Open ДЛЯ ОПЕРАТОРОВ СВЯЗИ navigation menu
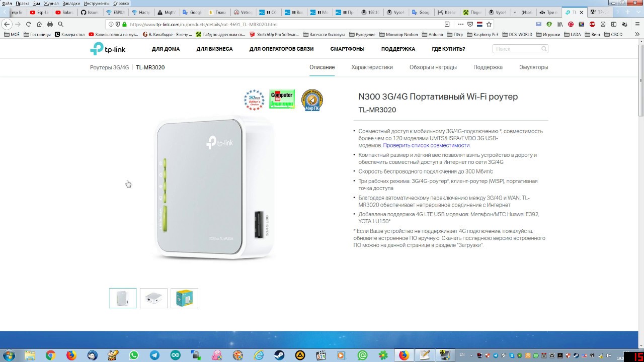The height and width of the screenshot is (362, 644). (281, 49)
